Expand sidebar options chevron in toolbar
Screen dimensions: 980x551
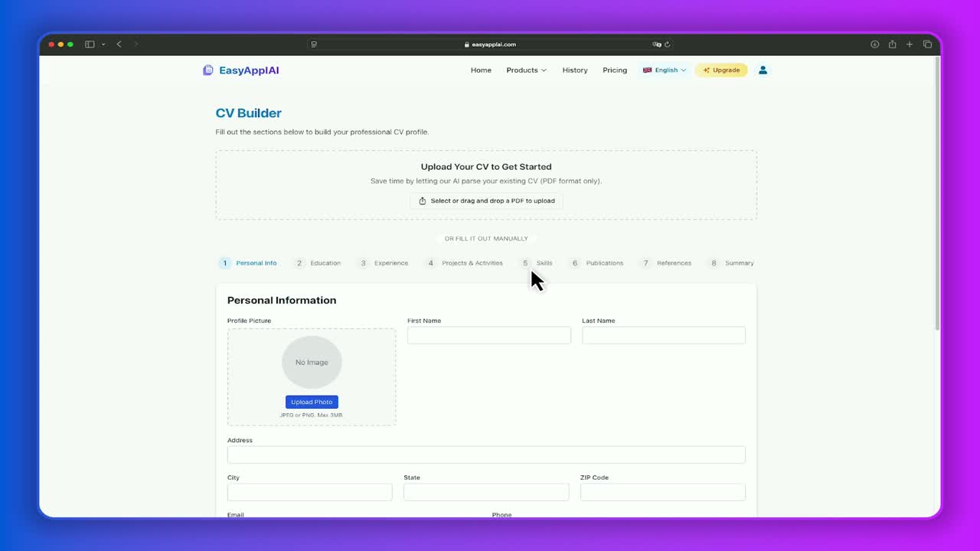[x=103, y=44]
